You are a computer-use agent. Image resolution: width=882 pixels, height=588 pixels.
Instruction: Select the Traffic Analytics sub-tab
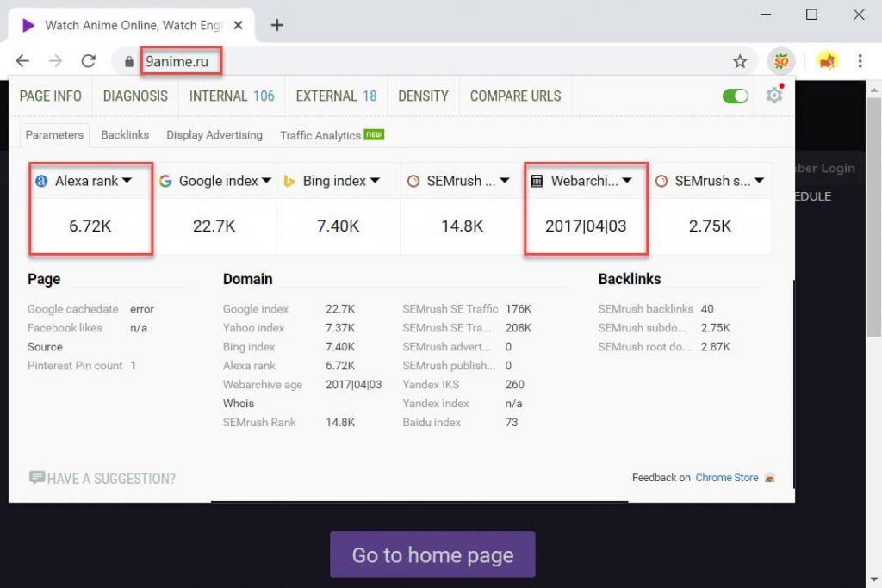click(x=332, y=135)
